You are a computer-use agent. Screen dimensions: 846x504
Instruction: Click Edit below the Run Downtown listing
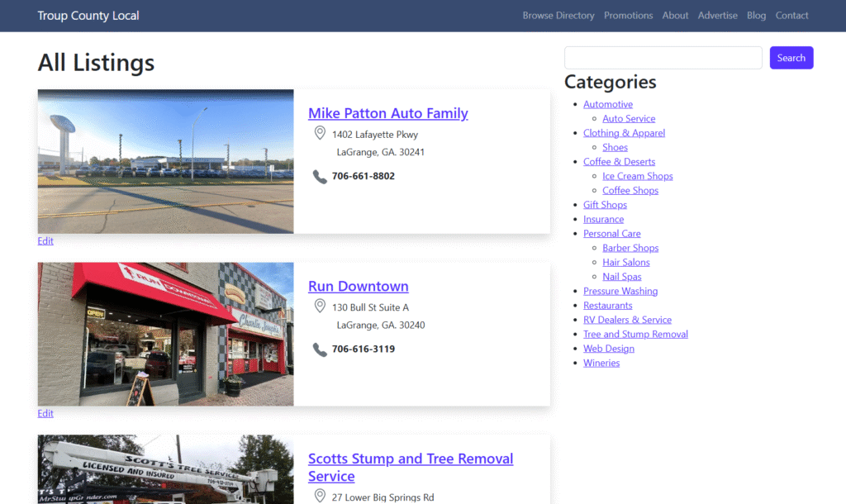pyautogui.click(x=45, y=413)
